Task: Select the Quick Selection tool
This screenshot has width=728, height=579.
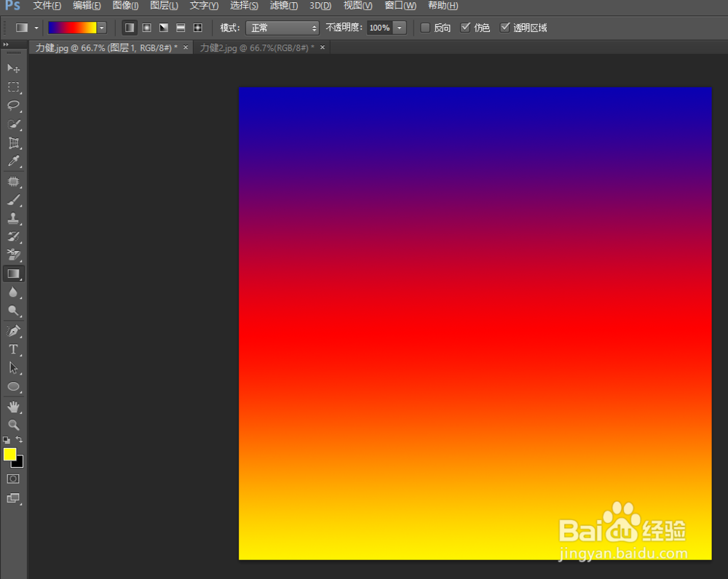Action: [13, 124]
